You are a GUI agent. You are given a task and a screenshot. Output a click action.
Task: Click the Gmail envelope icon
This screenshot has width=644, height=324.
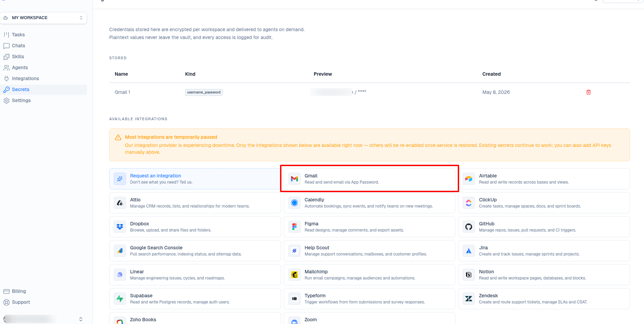pyautogui.click(x=294, y=179)
